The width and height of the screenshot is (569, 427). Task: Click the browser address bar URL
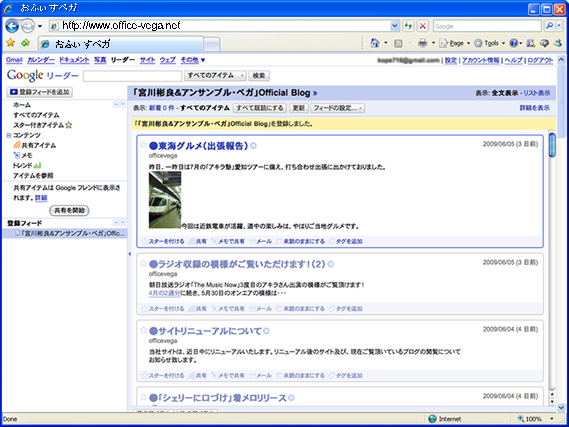[225, 26]
